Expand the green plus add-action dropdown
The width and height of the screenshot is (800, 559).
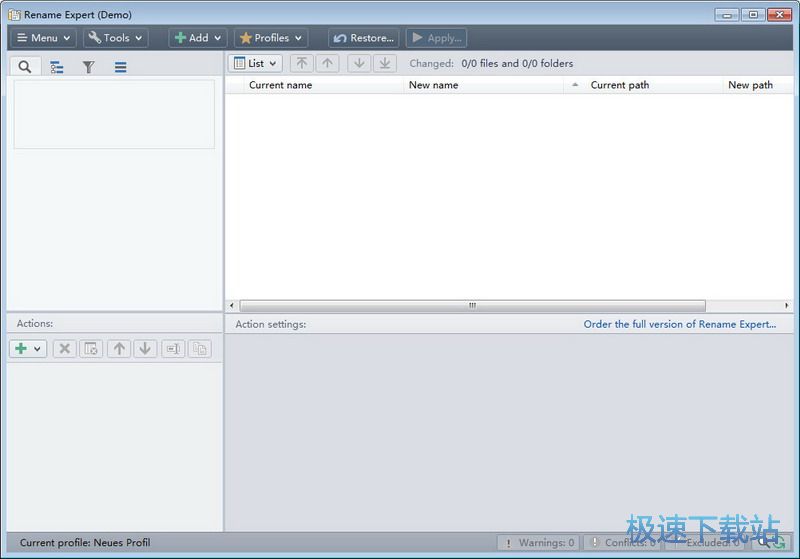pos(27,349)
